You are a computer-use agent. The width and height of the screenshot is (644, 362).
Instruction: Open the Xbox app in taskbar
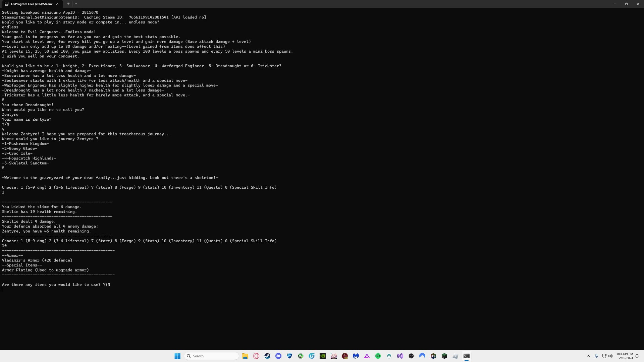(x=301, y=356)
